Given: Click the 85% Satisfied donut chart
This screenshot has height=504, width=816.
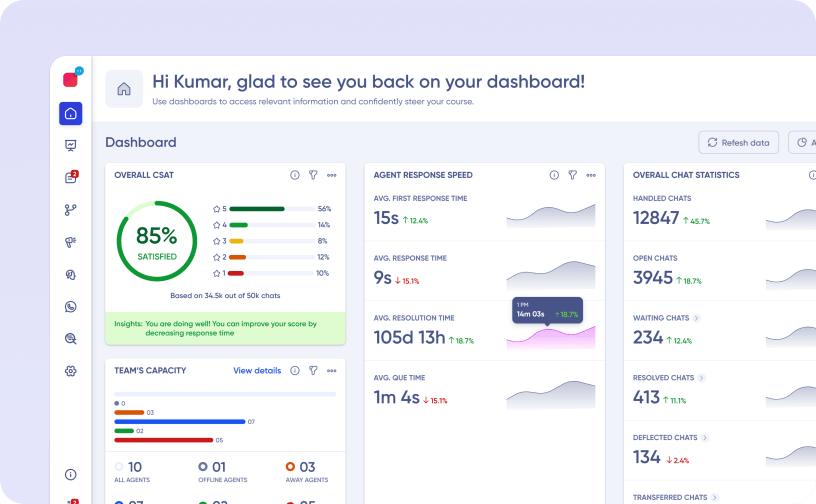Looking at the screenshot, I should tap(156, 241).
